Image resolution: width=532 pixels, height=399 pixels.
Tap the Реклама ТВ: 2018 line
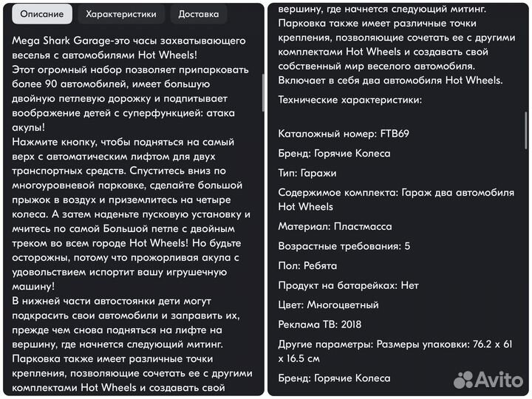pyautogui.click(x=320, y=324)
